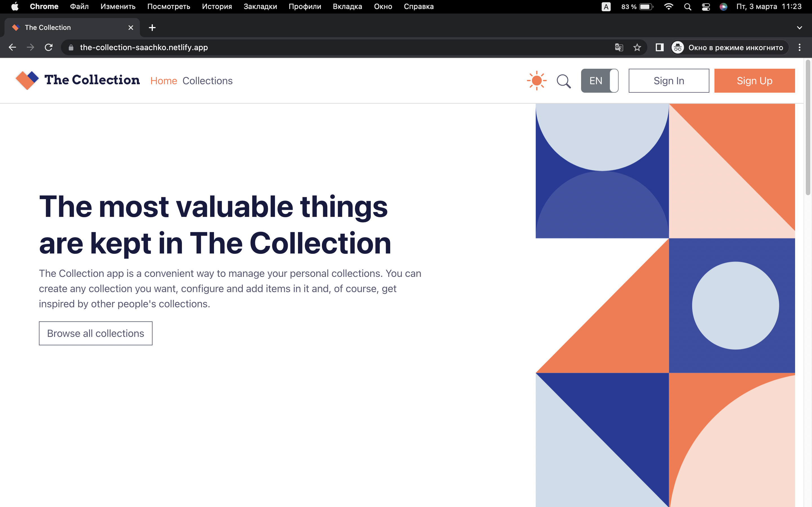Click the address bar
The width and height of the screenshot is (812, 507).
coord(235,47)
